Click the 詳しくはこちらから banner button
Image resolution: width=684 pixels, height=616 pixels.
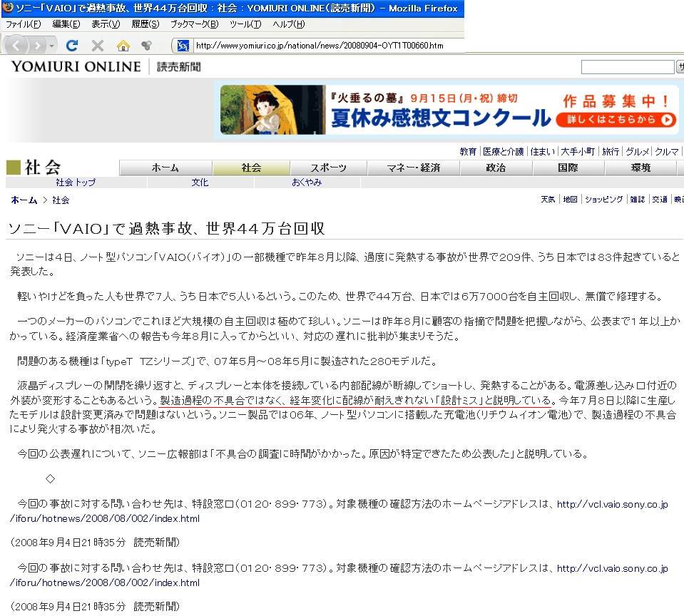pyautogui.click(x=616, y=120)
